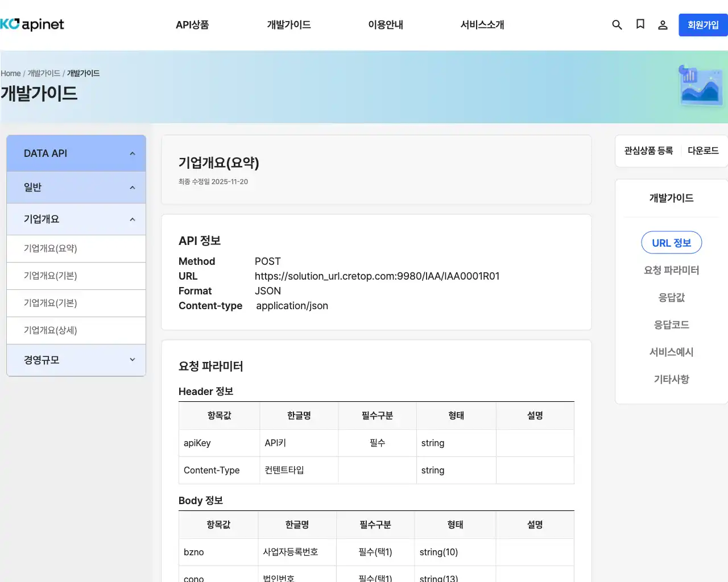728x582 pixels.
Task: Select the URL 정보 pill in the guide panel
Action: point(671,242)
